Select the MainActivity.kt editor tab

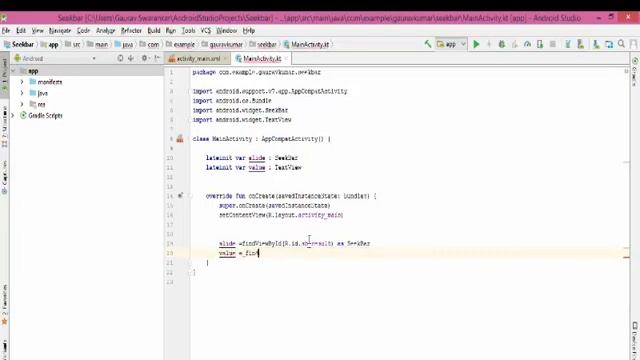point(261,59)
